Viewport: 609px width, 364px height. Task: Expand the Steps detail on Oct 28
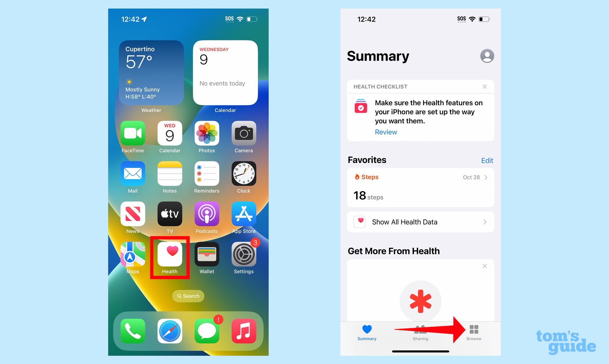(486, 177)
